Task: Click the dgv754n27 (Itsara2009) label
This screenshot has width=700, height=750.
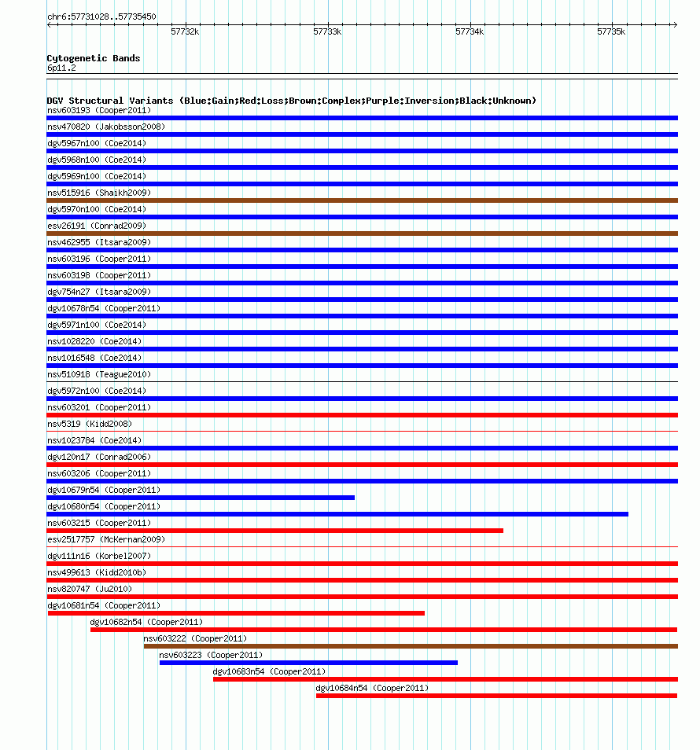Action: click(99, 292)
